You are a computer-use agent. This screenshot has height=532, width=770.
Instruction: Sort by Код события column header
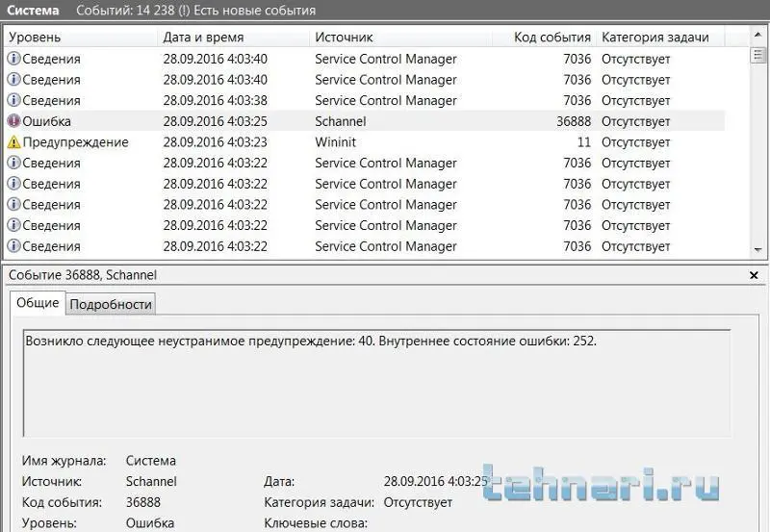click(552, 38)
